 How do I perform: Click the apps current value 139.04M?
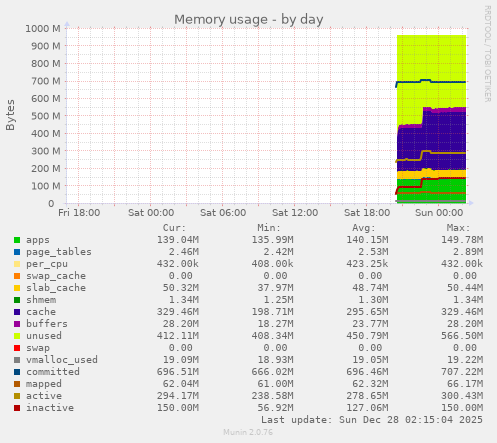click(x=178, y=240)
